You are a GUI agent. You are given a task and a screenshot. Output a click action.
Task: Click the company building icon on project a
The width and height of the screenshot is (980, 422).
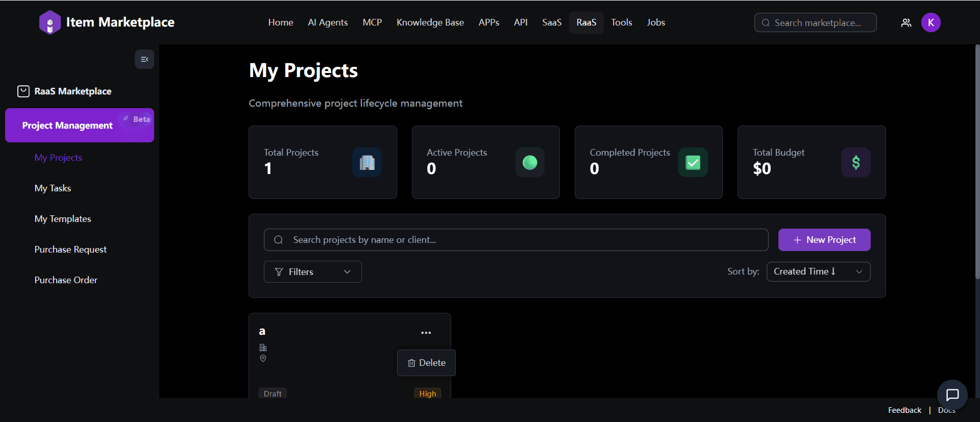coord(263,347)
